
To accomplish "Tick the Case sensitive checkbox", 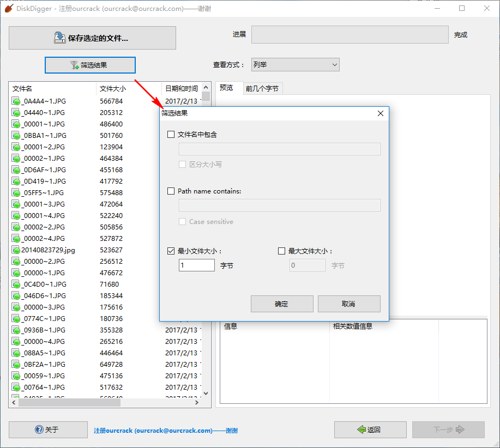I will (183, 222).
